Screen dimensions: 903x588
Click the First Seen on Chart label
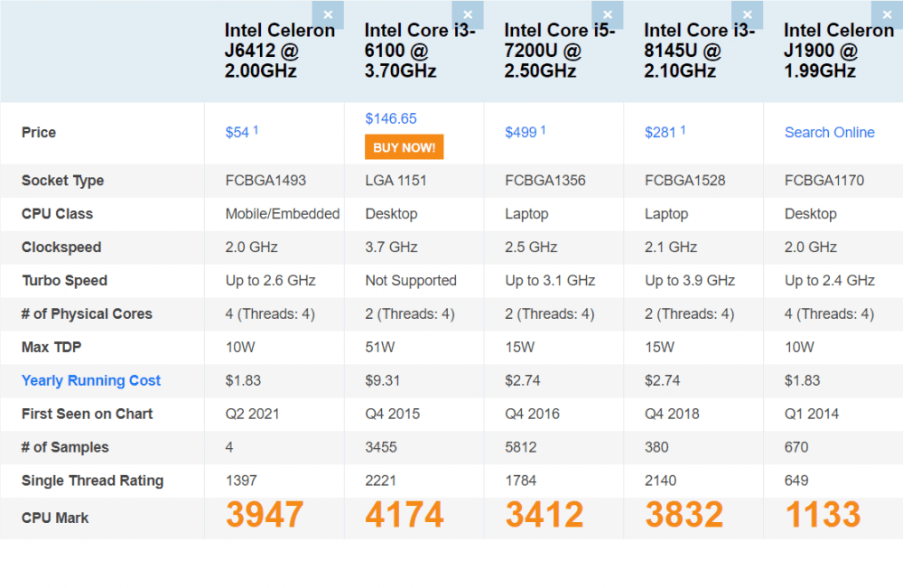click(87, 414)
